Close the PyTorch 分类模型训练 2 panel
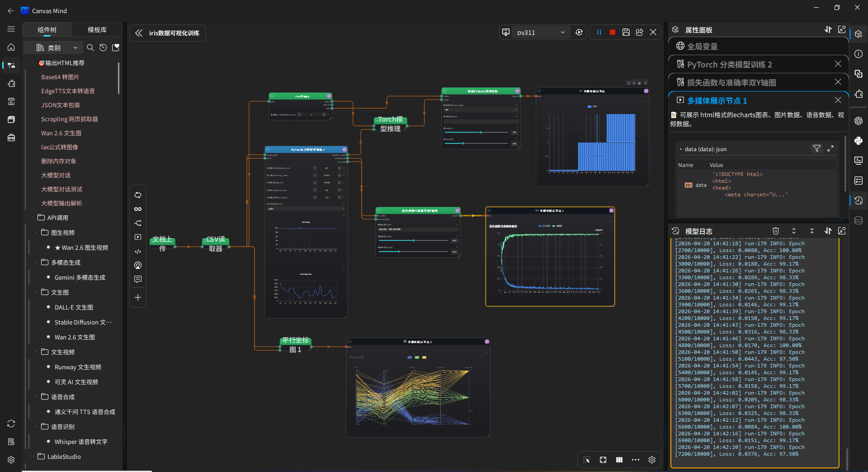This screenshot has width=868, height=472. [838, 64]
